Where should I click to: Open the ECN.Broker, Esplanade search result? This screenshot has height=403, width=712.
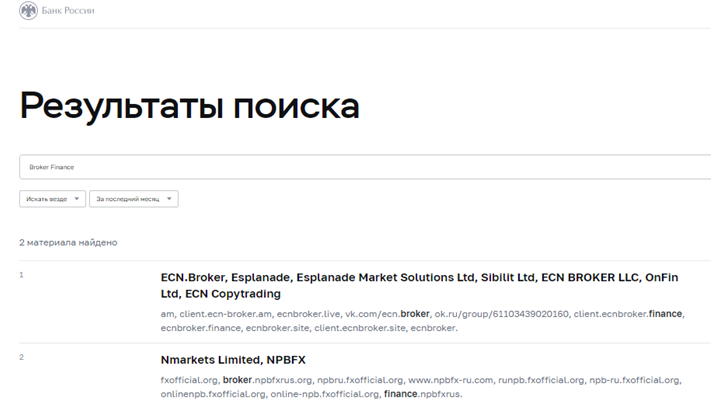pyautogui.click(x=419, y=285)
